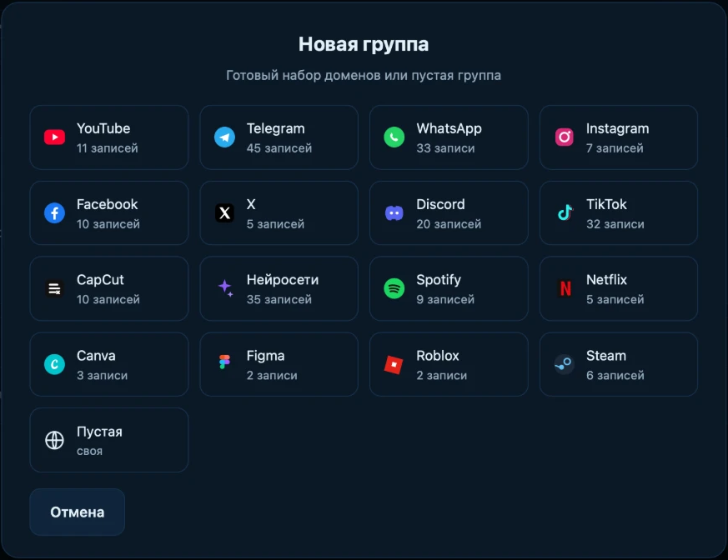Pick the TikTok note icon
This screenshot has width=728, height=560.
click(564, 213)
